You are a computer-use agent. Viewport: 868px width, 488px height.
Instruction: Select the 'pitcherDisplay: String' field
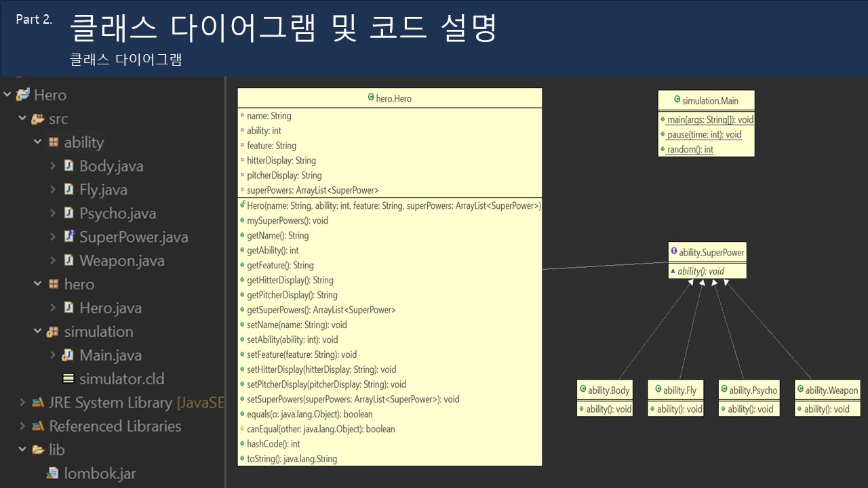pos(284,176)
